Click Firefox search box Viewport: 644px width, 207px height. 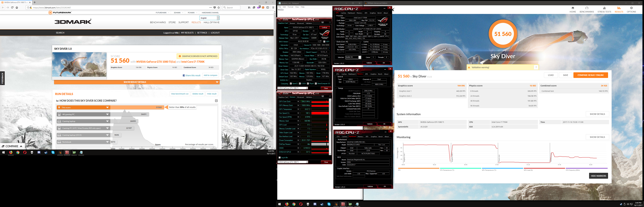231,7
